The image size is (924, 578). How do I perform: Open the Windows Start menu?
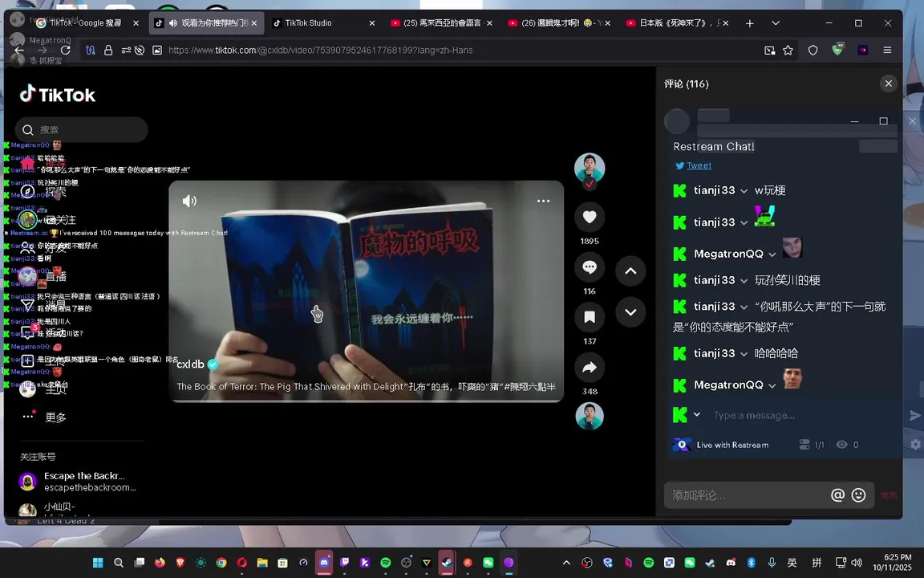(98, 563)
